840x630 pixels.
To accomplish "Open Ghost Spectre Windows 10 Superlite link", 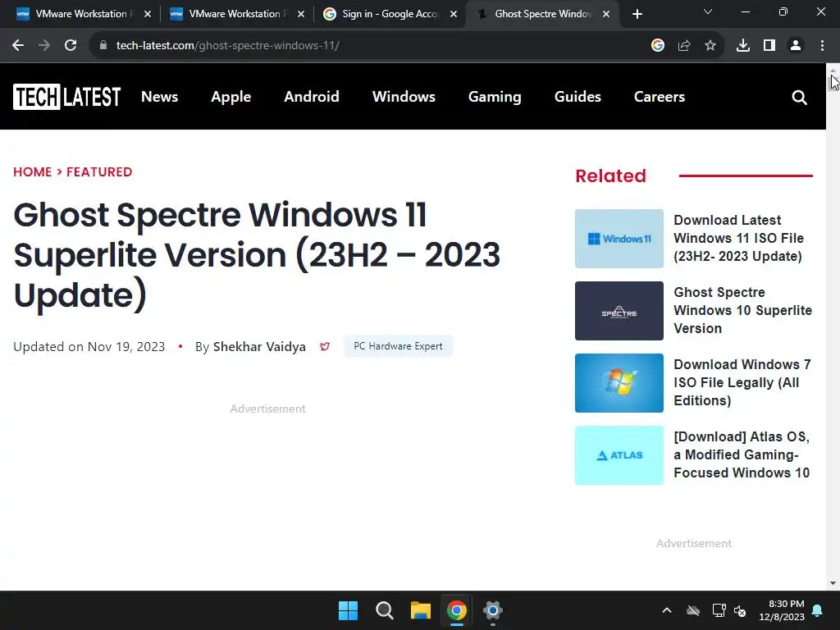I will (x=742, y=310).
